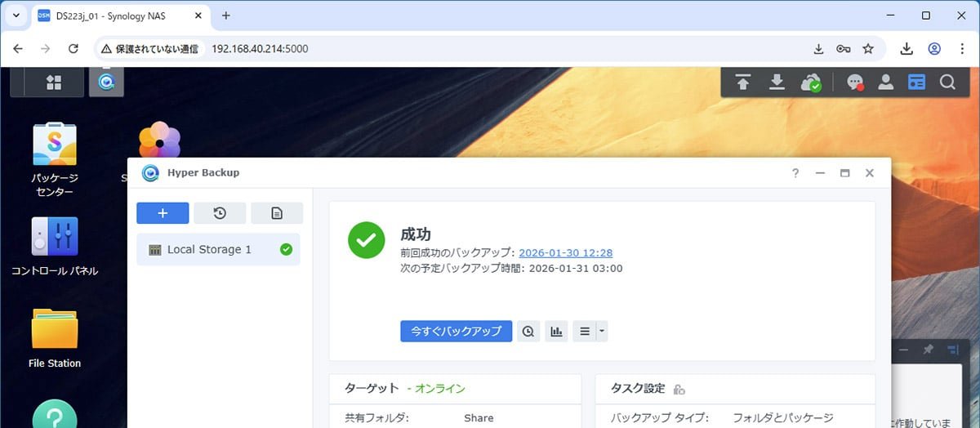Open the DSM user options icon
Screen dimensions: 980x428
[x=885, y=82]
